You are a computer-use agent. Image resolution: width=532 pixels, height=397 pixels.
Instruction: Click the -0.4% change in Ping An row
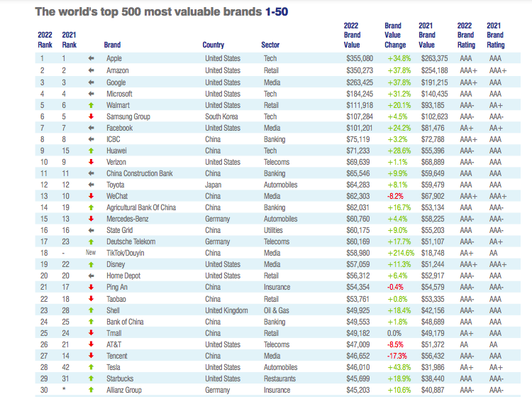(x=395, y=288)
